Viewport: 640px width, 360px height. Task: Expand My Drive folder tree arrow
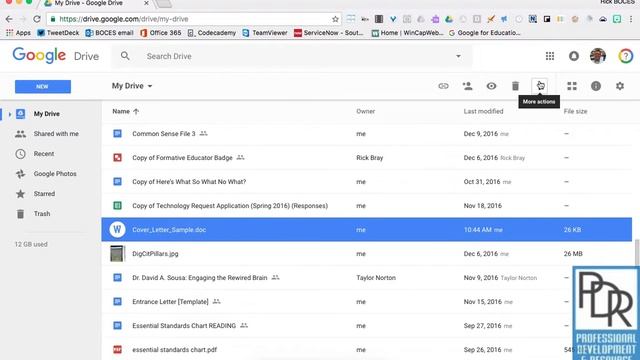tap(9, 114)
